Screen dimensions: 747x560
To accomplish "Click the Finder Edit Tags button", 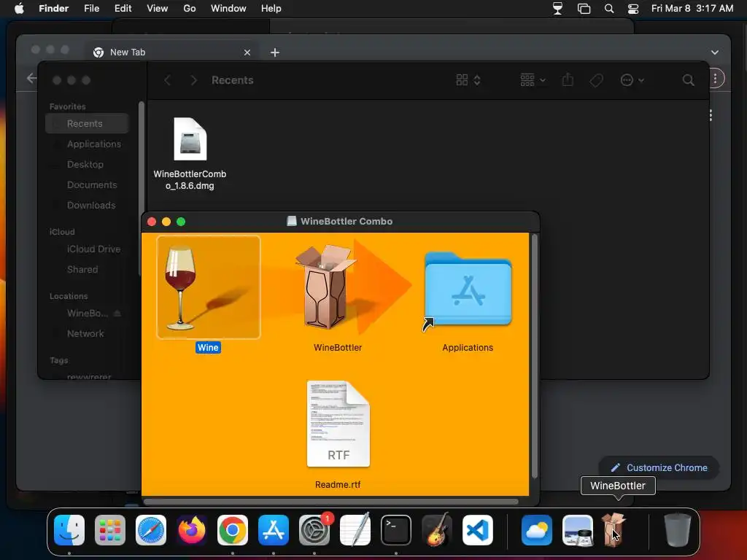I will coord(596,80).
